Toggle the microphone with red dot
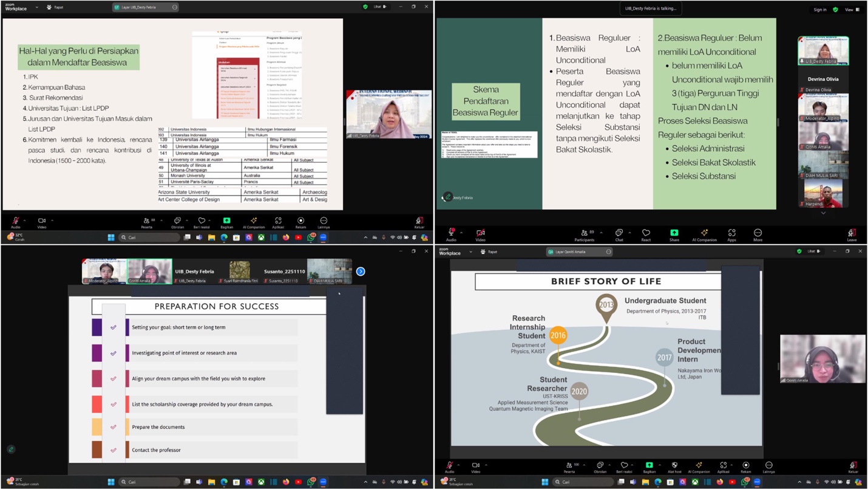 451,233
